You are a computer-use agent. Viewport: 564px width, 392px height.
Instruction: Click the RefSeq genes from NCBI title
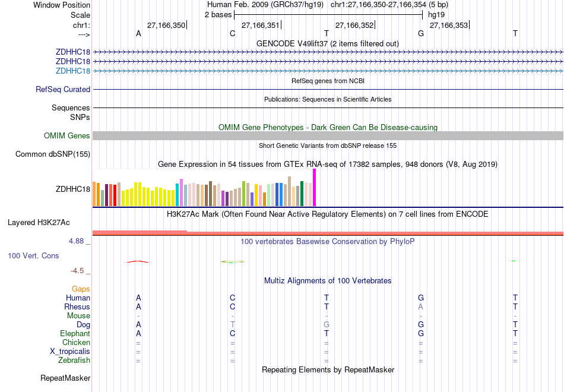pos(328,81)
